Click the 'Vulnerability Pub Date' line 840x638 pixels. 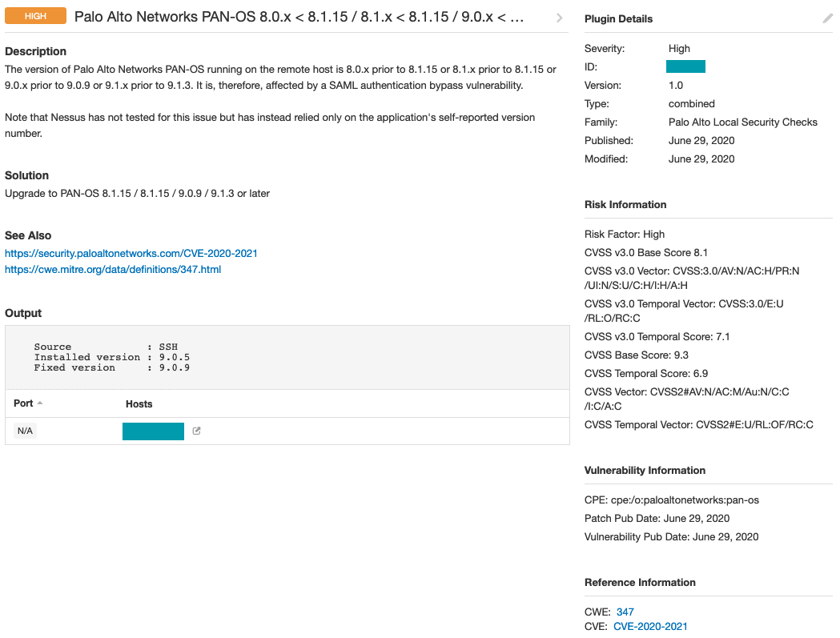671,537
